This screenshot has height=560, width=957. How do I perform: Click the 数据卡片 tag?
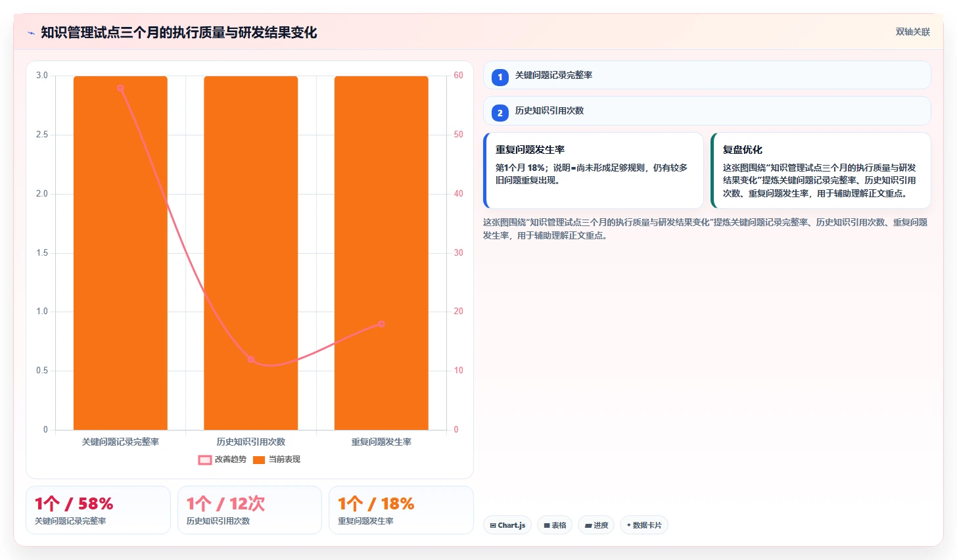[644, 525]
